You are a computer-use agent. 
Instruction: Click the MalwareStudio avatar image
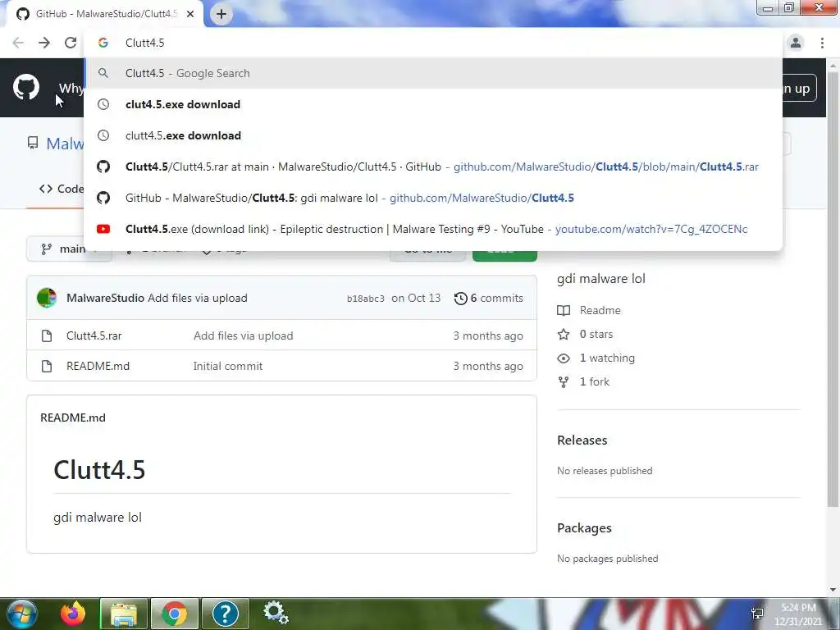[47, 298]
